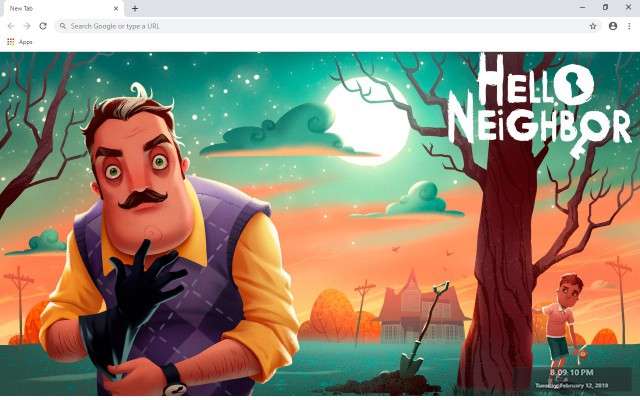Click the search magnifier icon in address bar
The height and width of the screenshot is (400, 640).
(x=63, y=26)
